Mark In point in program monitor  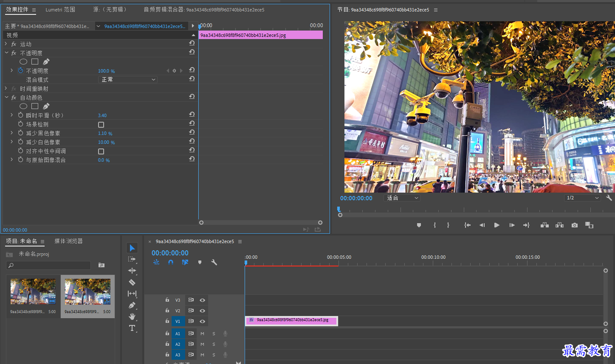click(434, 225)
